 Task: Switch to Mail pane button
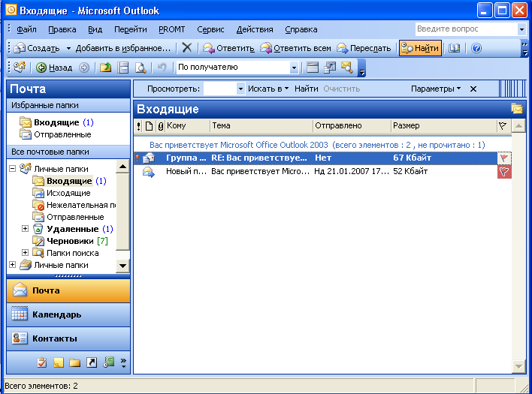coord(68,290)
